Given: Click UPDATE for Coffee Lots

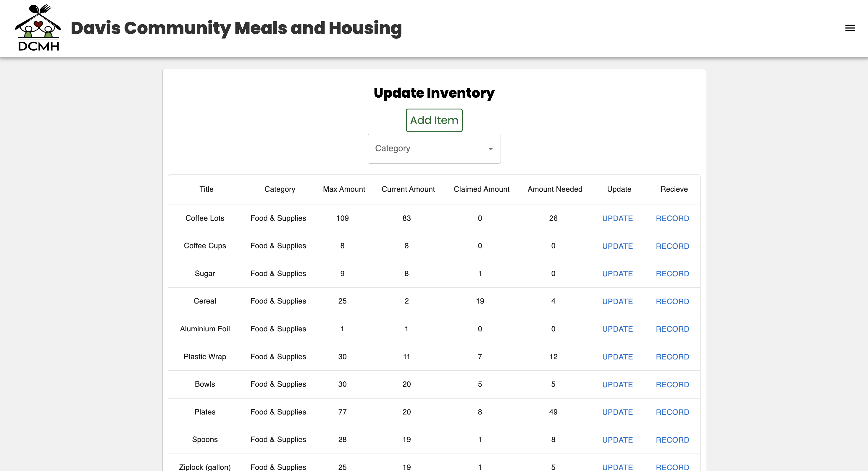Looking at the screenshot, I should [617, 218].
